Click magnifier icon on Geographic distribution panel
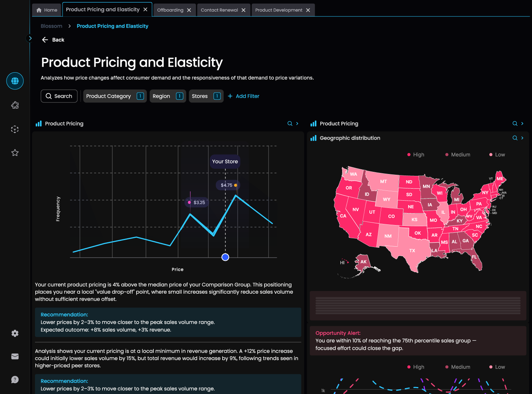Image resolution: width=532 pixels, height=394 pixels. (x=515, y=138)
